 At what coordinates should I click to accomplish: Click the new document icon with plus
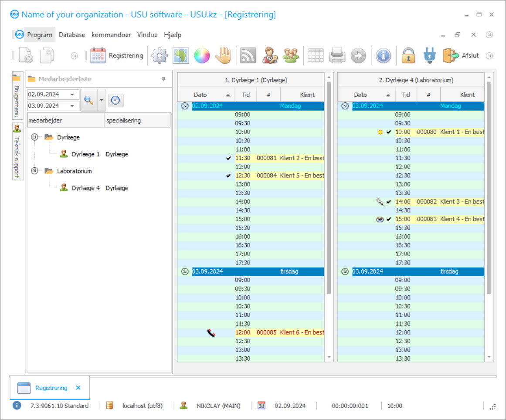(x=26, y=55)
